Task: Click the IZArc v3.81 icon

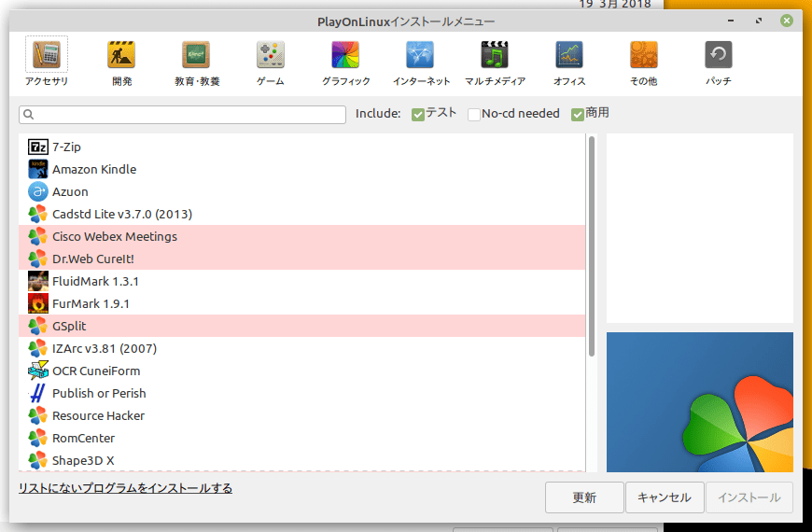Action: click(x=38, y=349)
